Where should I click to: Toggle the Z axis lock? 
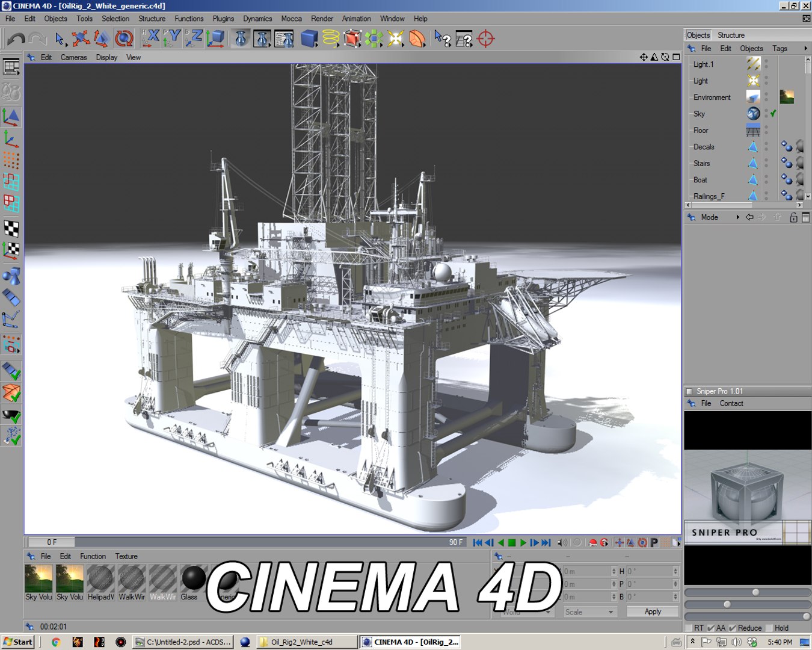[194, 39]
